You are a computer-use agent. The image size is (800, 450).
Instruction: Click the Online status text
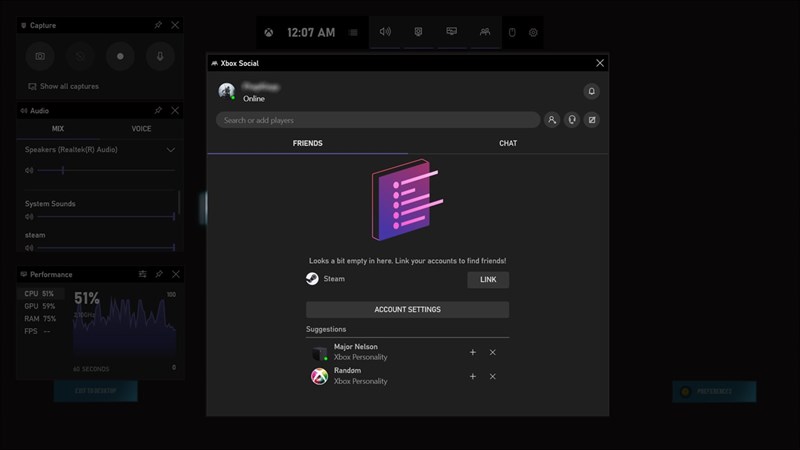pyautogui.click(x=254, y=99)
